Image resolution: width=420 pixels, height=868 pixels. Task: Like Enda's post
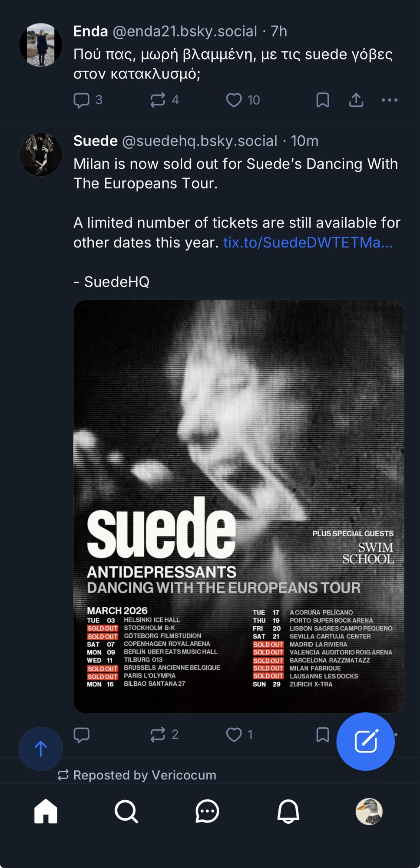pos(234,100)
